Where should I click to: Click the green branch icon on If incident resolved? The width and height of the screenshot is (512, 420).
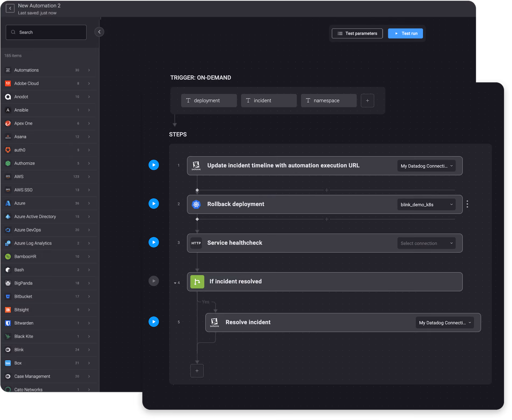click(x=197, y=282)
